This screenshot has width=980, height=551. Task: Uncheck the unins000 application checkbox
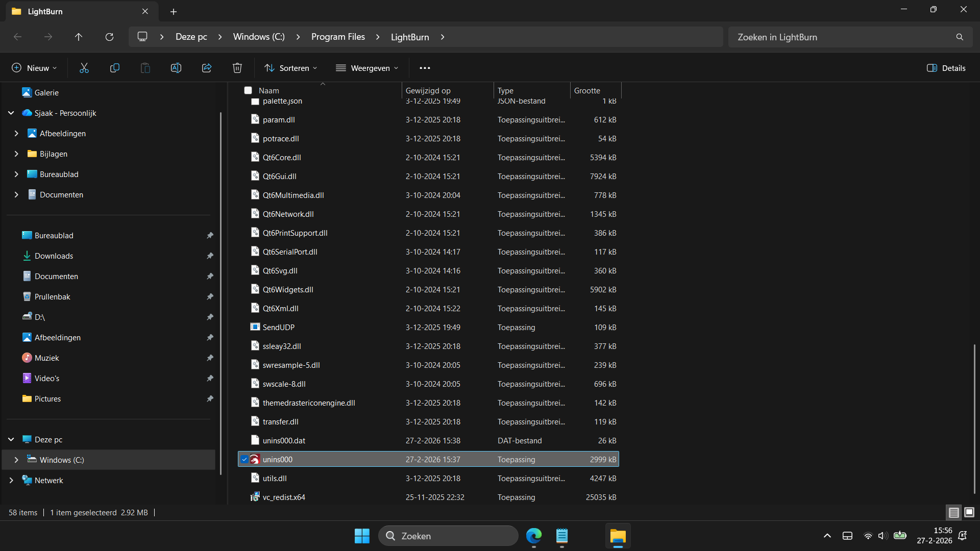244,459
